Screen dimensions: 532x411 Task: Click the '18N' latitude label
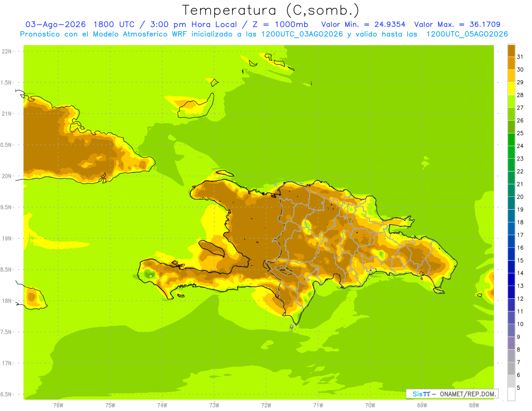click(7, 301)
